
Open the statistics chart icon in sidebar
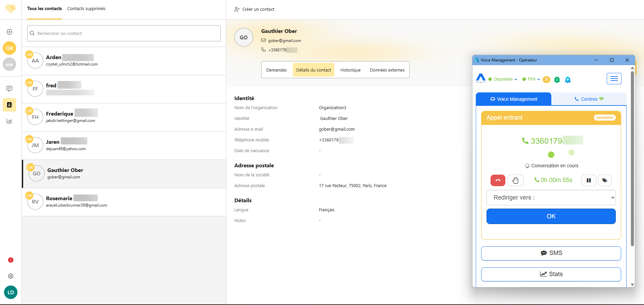coord(9,121)
